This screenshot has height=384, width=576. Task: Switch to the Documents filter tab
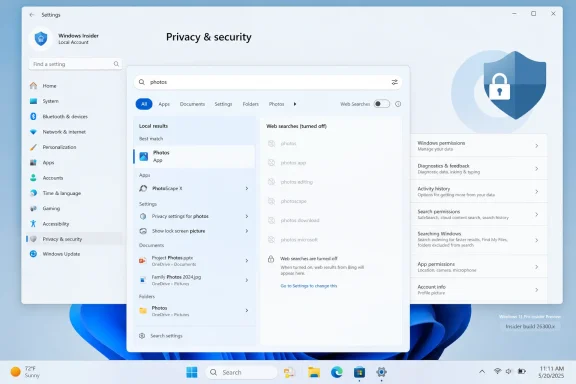point(192,104)
